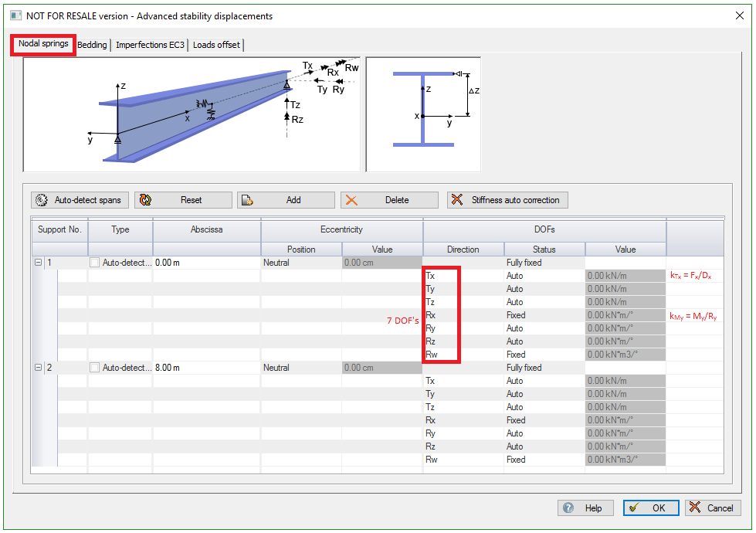756x533 pixels.
Task: Select the Nodal springs tab
Action: [43, 44]
